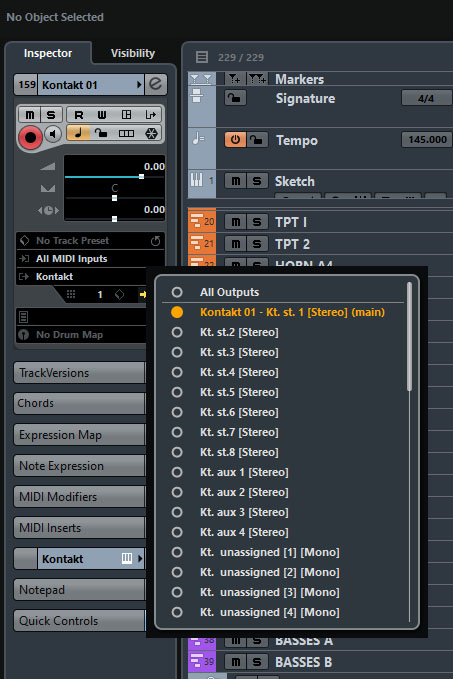Click the Add Track preset icon
This screenshot has width=453, height=679.
click(x=257, y=79)
